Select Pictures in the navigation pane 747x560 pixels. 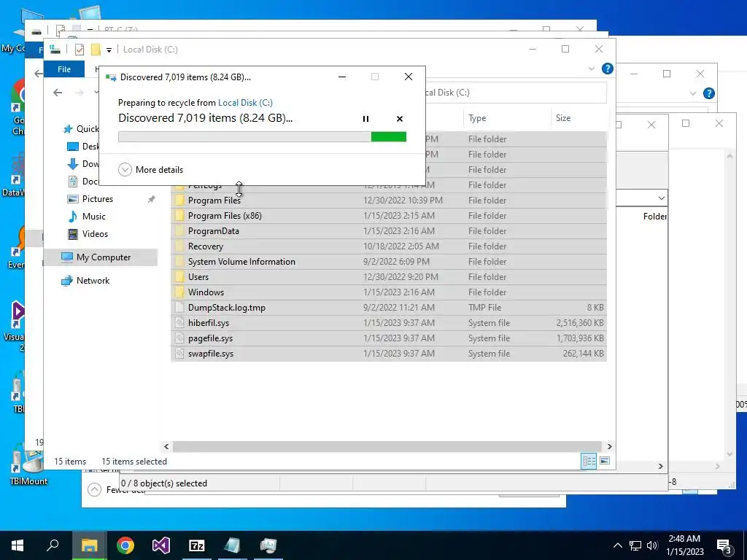(x=98, y=199)
